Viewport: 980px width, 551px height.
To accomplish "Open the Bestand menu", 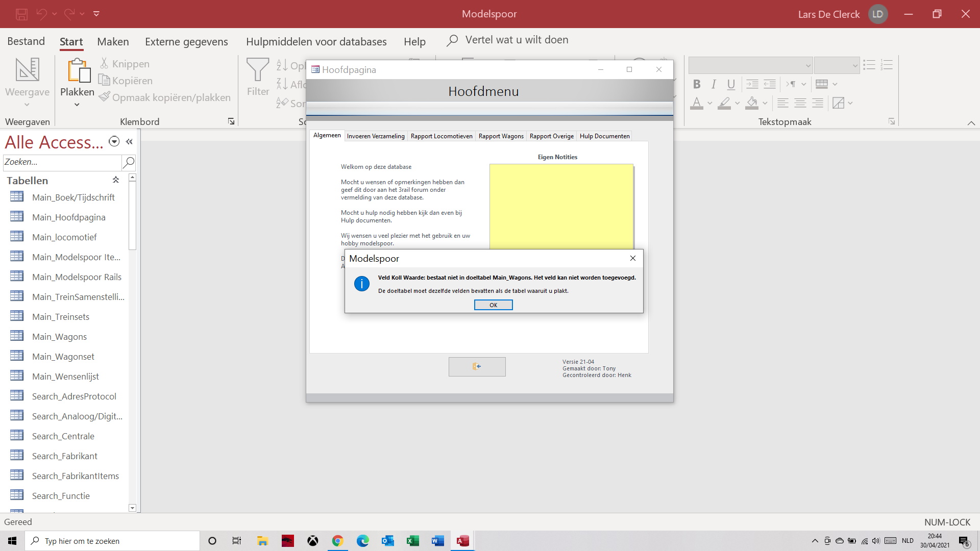I will (x=26, y=41).
